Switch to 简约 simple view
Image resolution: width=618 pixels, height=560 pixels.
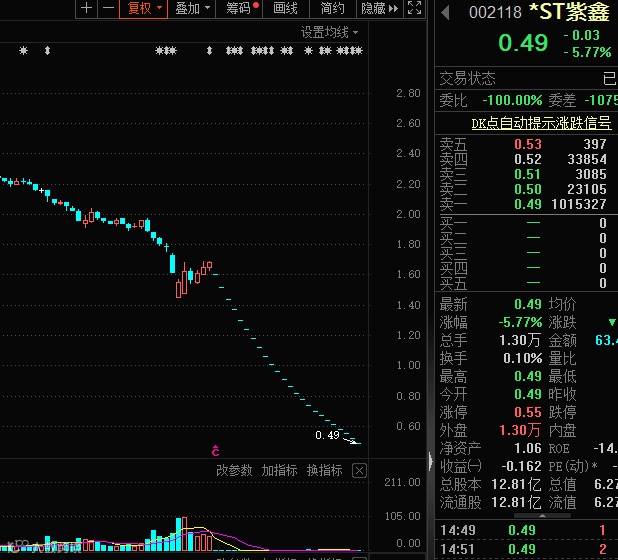[333, 8]
